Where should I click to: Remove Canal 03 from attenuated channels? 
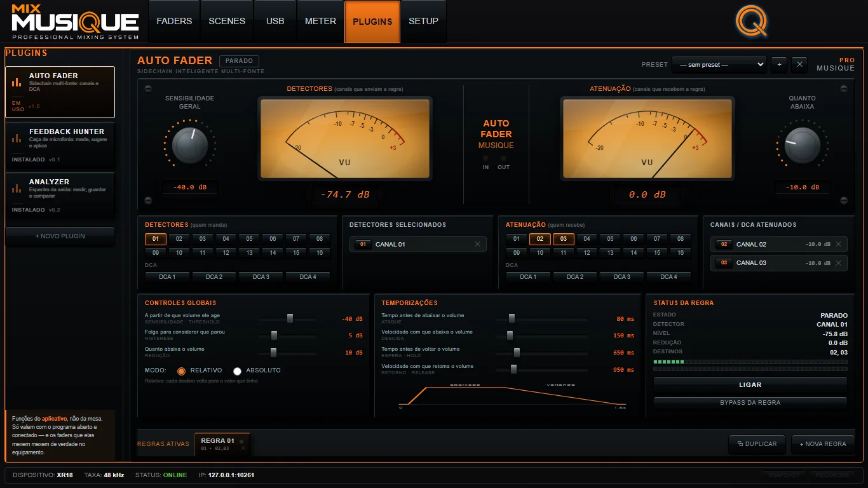(x=838, y=262)
